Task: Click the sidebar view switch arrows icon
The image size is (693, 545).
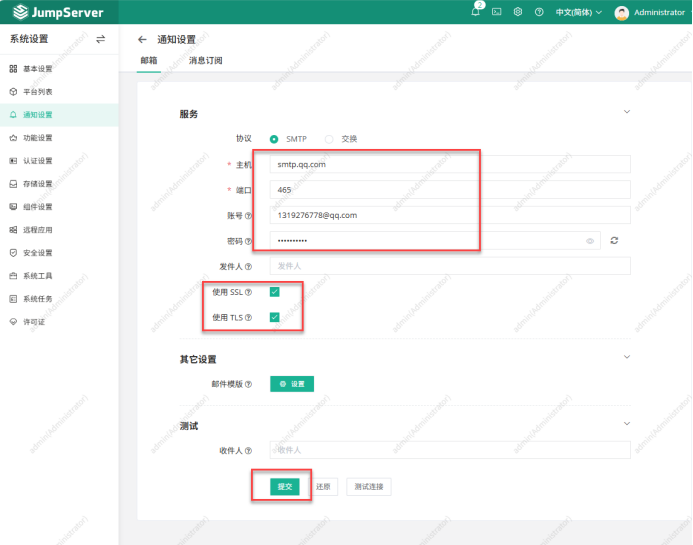Action: 100,39
